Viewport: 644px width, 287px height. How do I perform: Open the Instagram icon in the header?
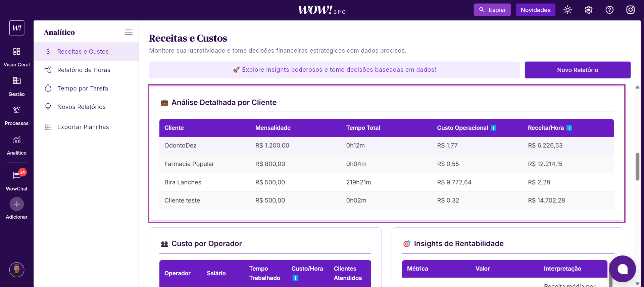630,10
